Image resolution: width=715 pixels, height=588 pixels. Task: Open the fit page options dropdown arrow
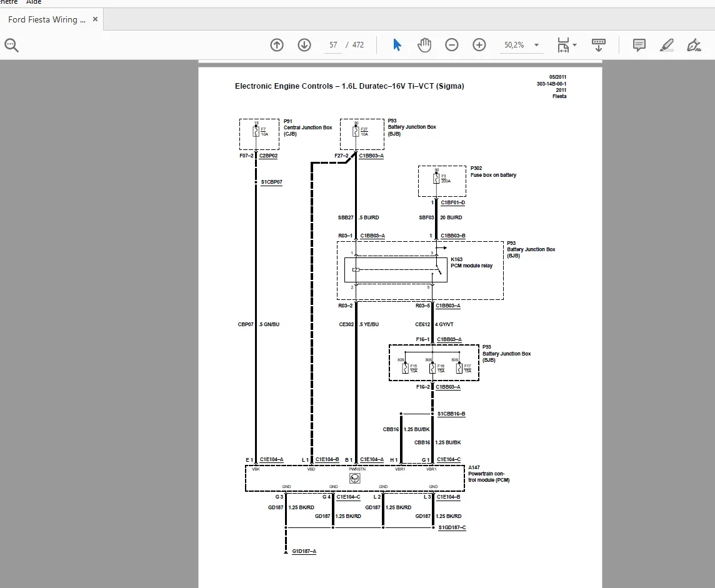574,44
